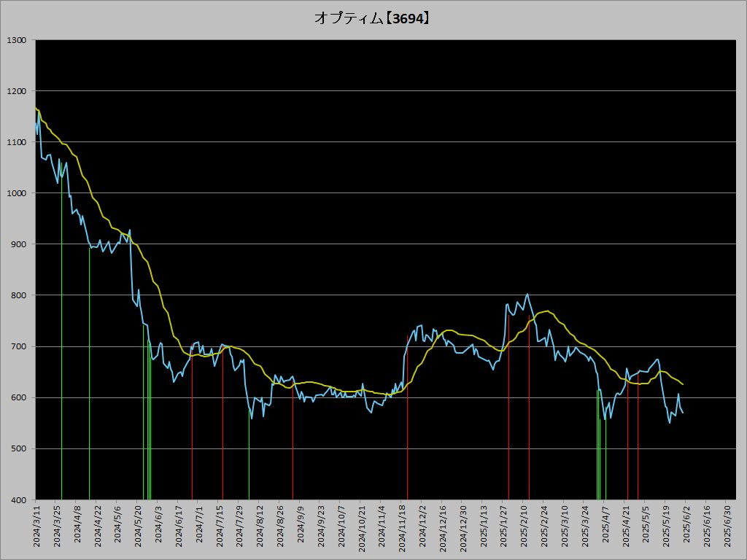Click the 2025/4/21 date label
Image resolution: width=747 pixels, height=560 pixels.
626,525
